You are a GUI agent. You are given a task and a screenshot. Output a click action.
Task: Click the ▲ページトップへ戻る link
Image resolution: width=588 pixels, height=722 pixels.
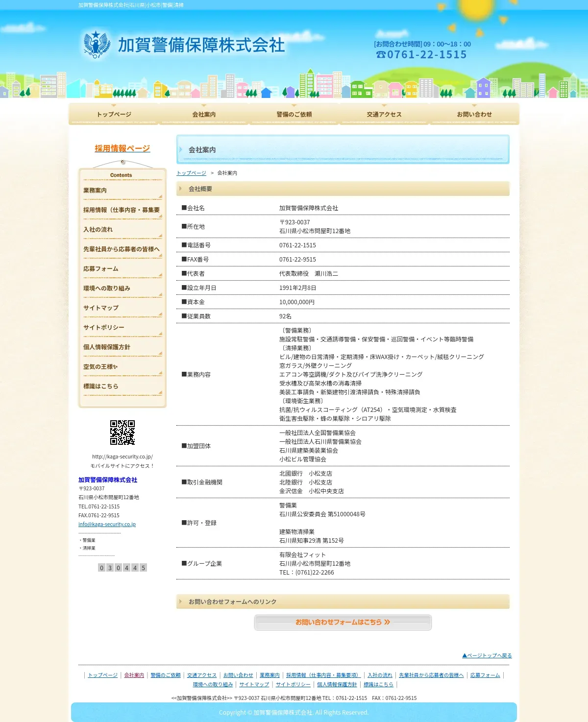pyautogui.click(x=487, y=655)
